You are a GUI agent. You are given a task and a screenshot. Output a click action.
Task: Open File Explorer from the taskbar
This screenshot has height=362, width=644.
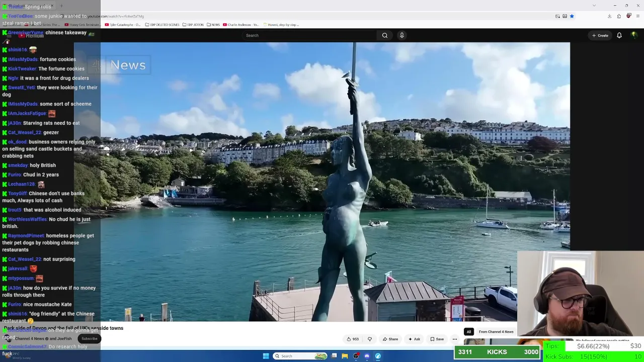(x=345, y=356)
